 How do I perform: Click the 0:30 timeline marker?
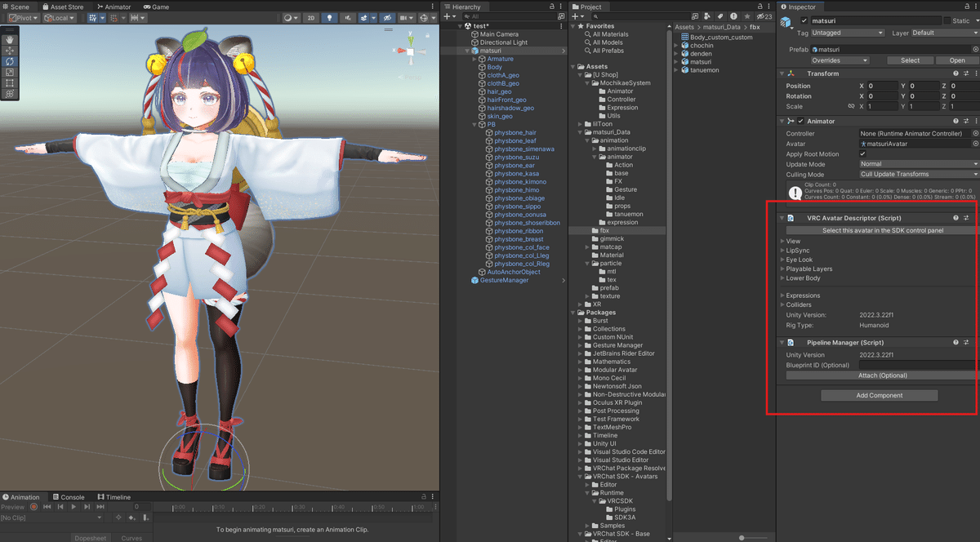(x=296, y=506)
